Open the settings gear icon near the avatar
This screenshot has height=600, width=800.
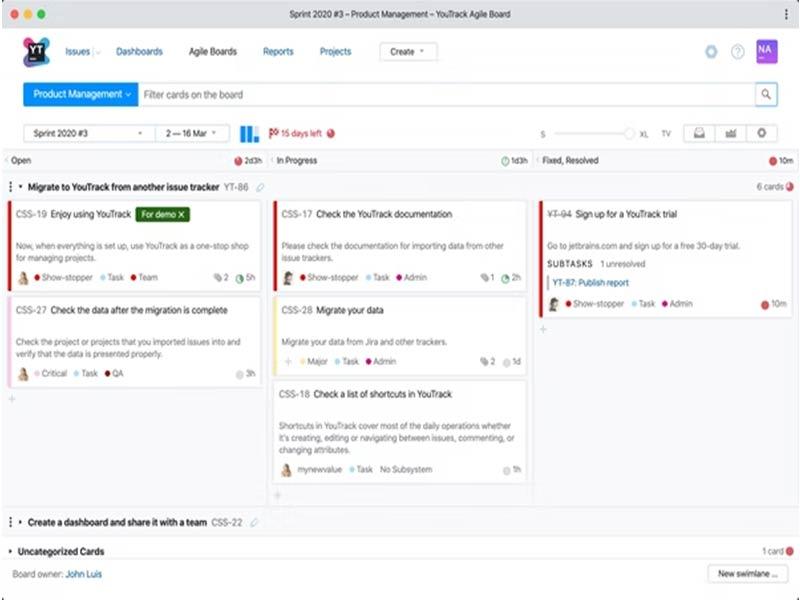click(711, 52)
